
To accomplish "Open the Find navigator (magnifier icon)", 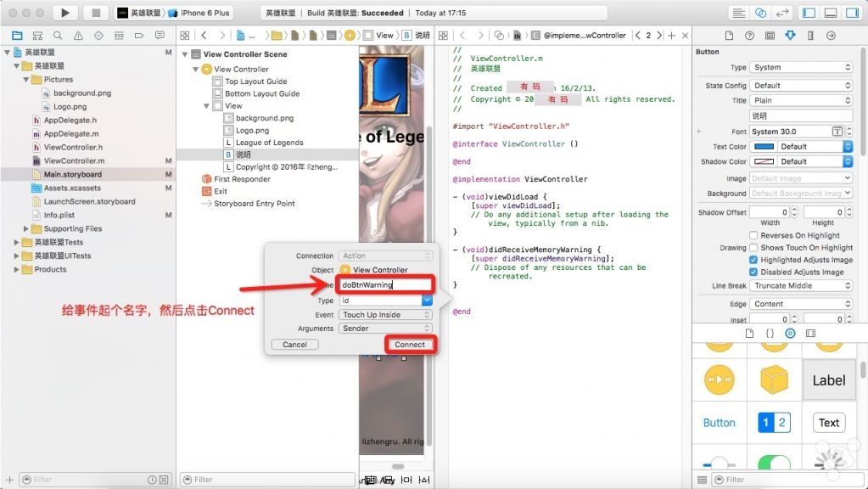I will (x=58, y=36).
